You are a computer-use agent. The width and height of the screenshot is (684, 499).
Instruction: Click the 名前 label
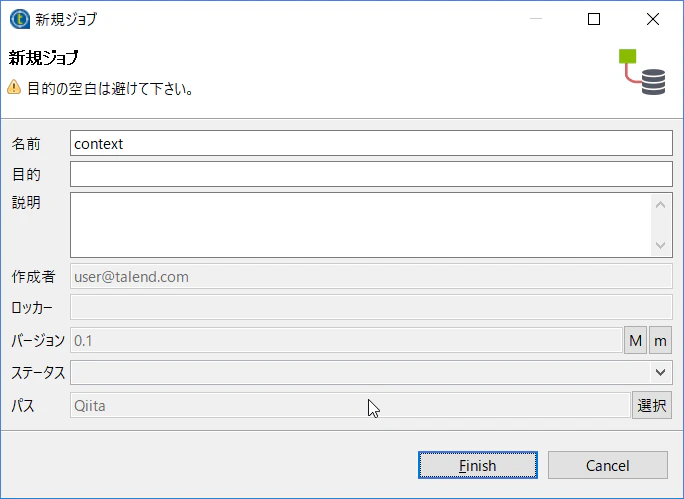point(26,144)
